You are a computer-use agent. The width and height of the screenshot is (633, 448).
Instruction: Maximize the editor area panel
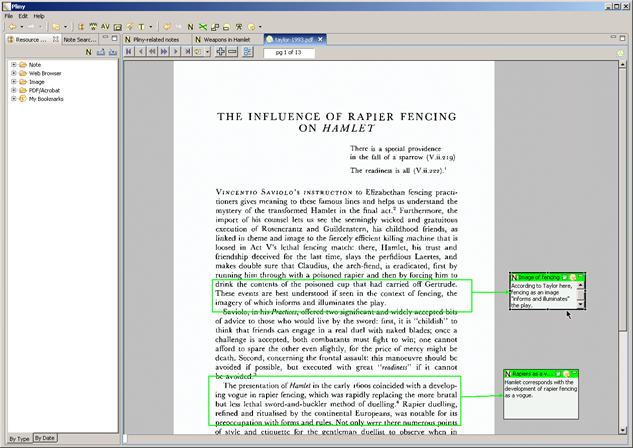pyautogui.click(x=623, y=38)
